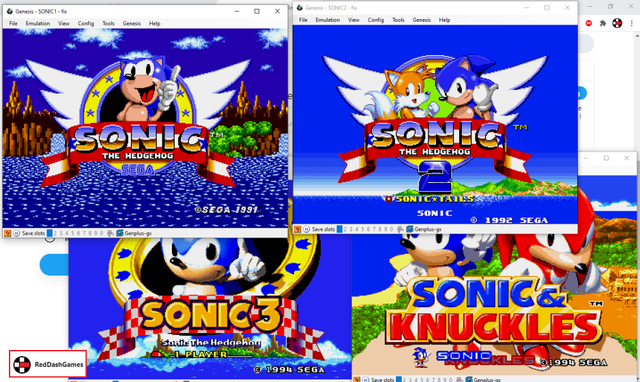Image resolution: width=640 pixels, height=382 pixels.
Task: Click the View menu in SONIC1 window
Action: tap(64, 24)
